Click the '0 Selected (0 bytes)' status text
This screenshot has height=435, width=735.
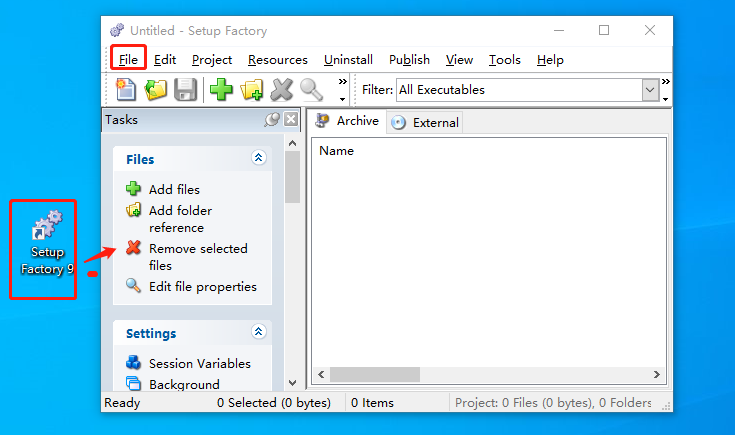pyautogui.click(x=274, y=403)
